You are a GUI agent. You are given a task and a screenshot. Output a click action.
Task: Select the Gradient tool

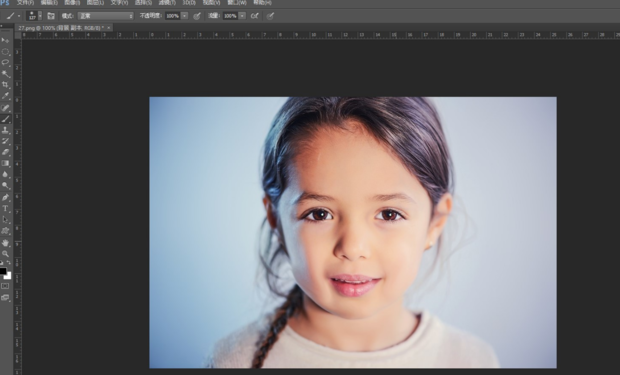point(5,163)
